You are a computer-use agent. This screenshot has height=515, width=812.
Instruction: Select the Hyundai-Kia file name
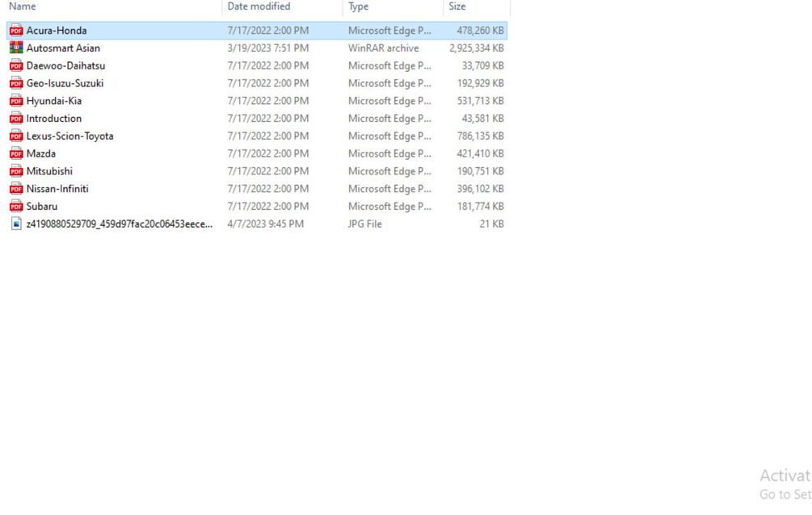54,101
